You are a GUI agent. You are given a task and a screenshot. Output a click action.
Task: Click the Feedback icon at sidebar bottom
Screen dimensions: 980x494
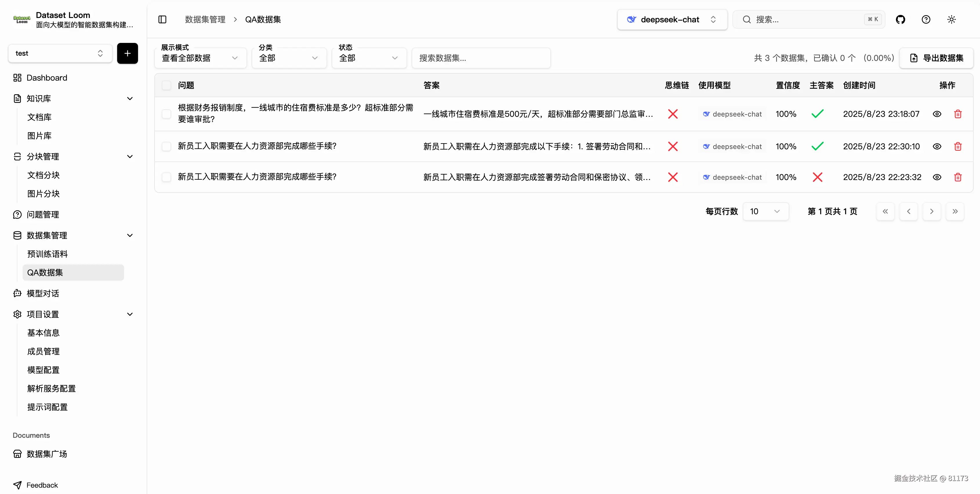pos(18,485)
